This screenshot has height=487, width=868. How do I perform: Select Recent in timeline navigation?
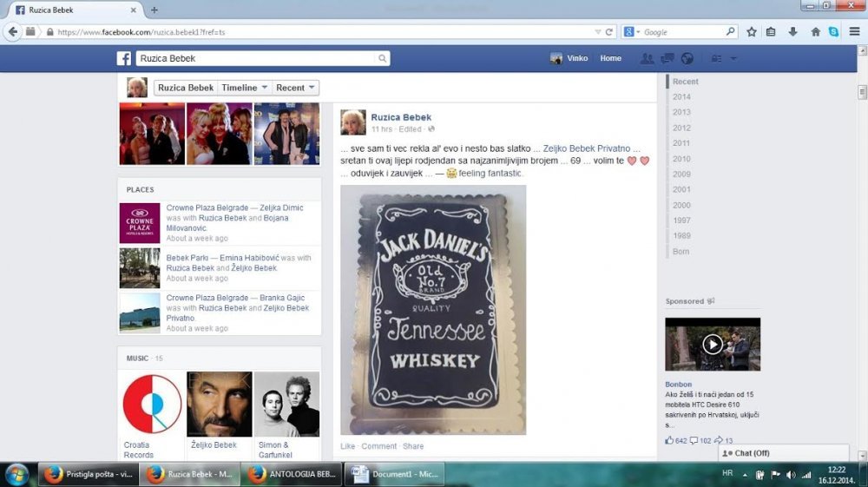(686, 82)
